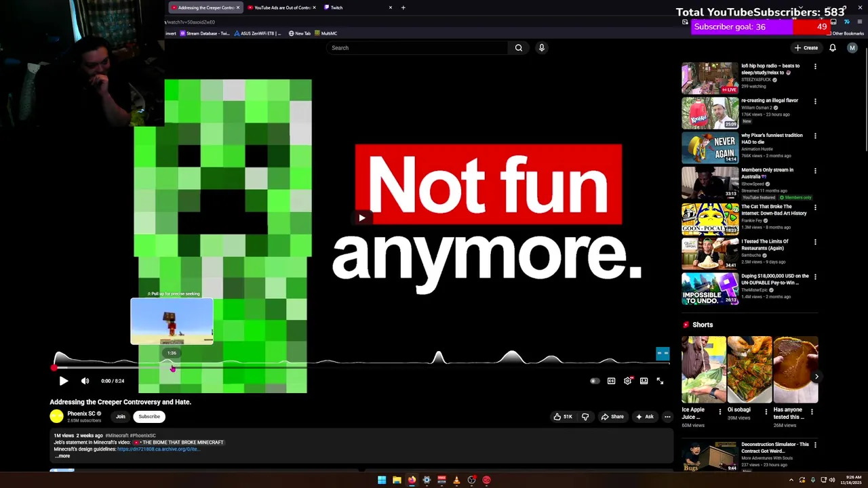Open options for I Tested The Limits
This screenshot has height=488, width=868.
coord(815,242)
